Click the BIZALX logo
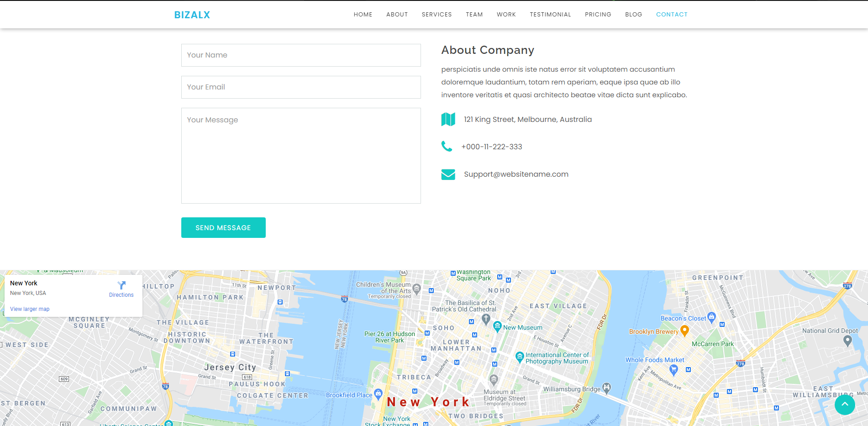Viewport: 868px width, 426px height. pyautogui.click(x=192, y=15)
